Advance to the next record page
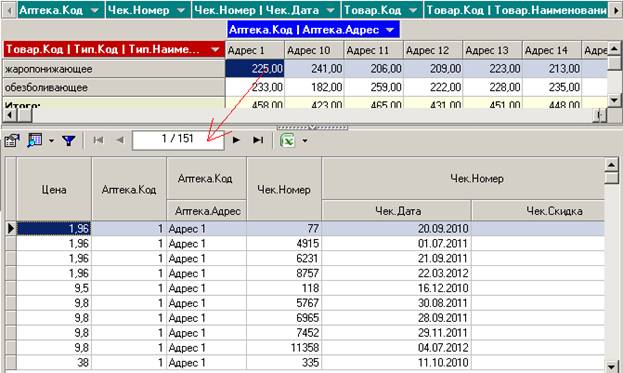Image resolution: width=623 pixels, height=373 pixels. (236, 140)
